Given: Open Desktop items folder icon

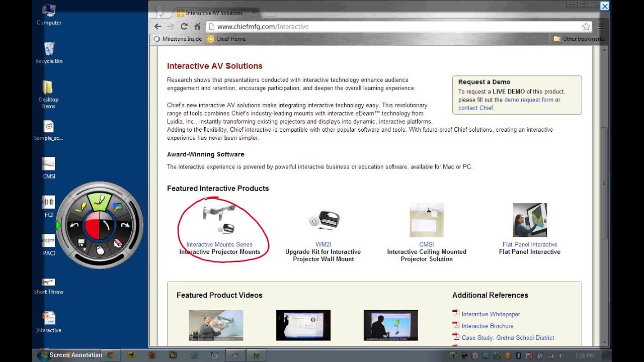Looking at the screenshot, I should [x=49, y=95].
